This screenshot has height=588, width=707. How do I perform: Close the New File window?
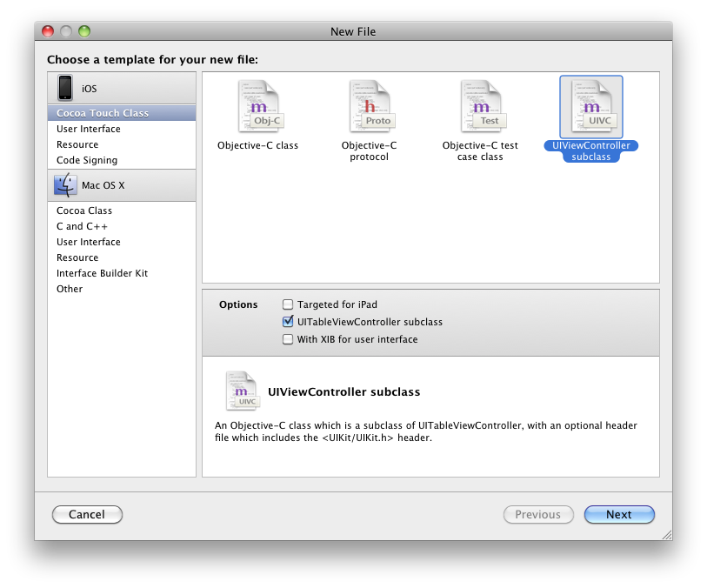tap(48, 31)
